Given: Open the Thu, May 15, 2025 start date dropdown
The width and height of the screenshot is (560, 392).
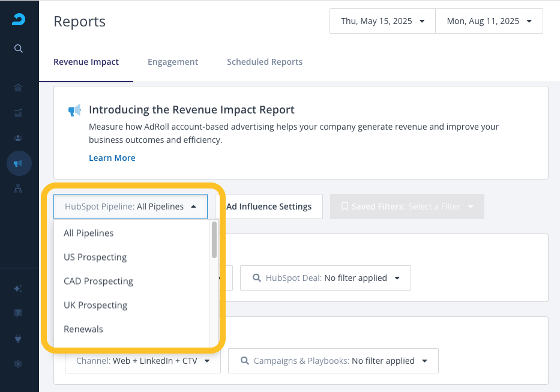Looking at the screenshot, I should 382,21.
